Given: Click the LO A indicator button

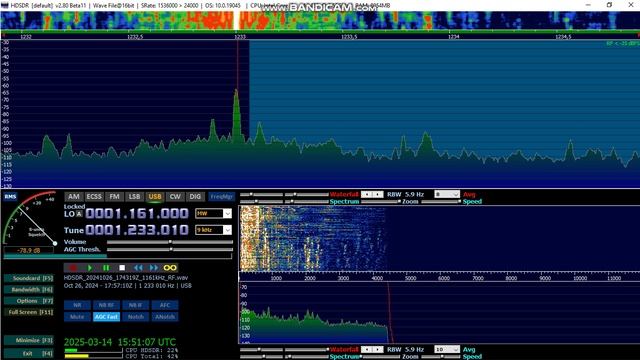Looking at the screenshot, I should (79, 214).
